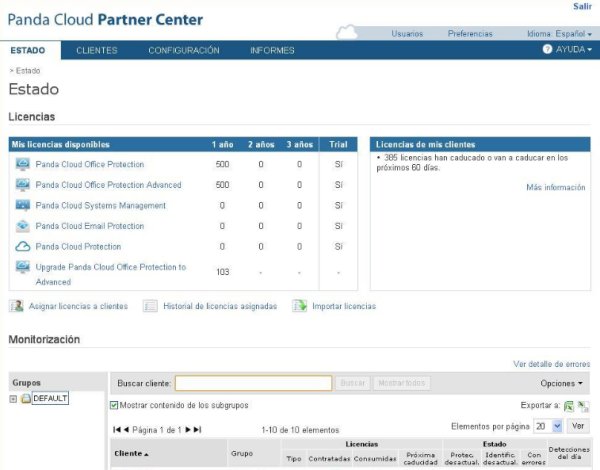600x470 pixels.
Task: Click the Buscar cliente search field
Action: [x=253, y=383]
